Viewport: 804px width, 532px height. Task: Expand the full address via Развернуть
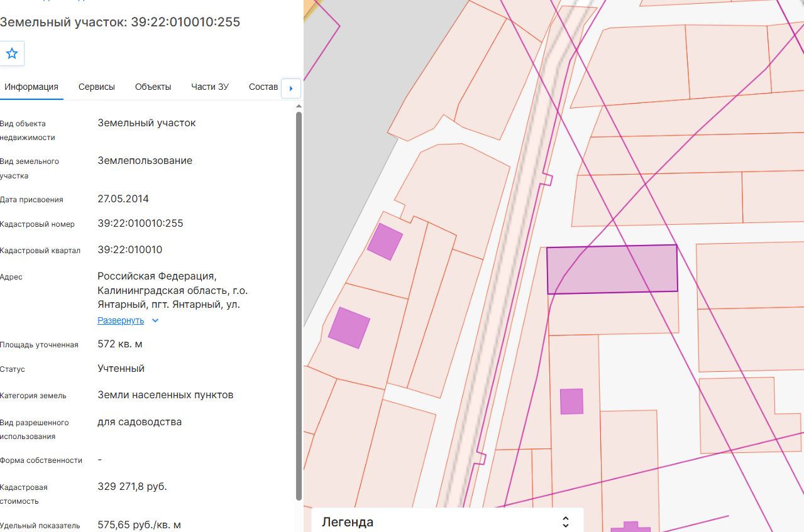click(121, 320)
